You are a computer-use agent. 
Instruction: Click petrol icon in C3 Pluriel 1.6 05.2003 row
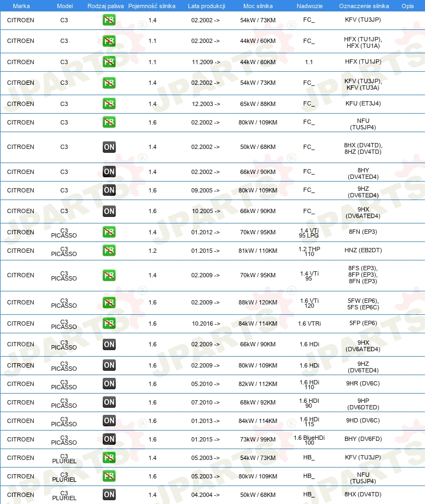coord(109,476)
